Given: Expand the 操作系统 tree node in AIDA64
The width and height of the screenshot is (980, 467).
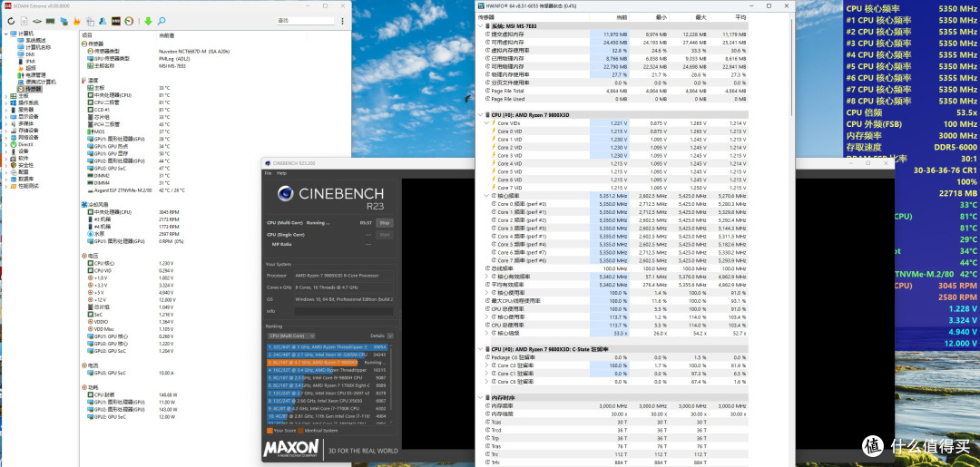Looking at the screenshot, I should 5,102.
